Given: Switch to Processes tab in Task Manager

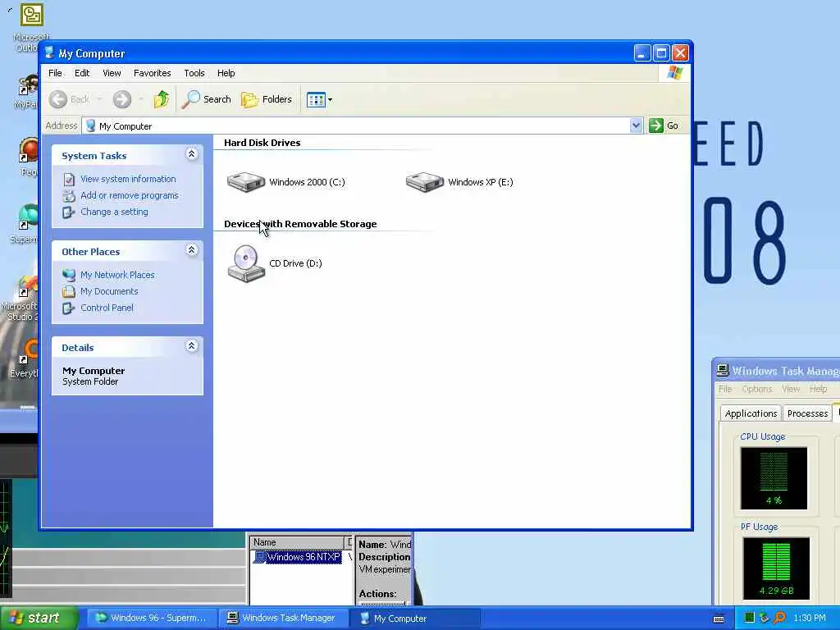Looking at the screenshot, I should click(807, 413).
